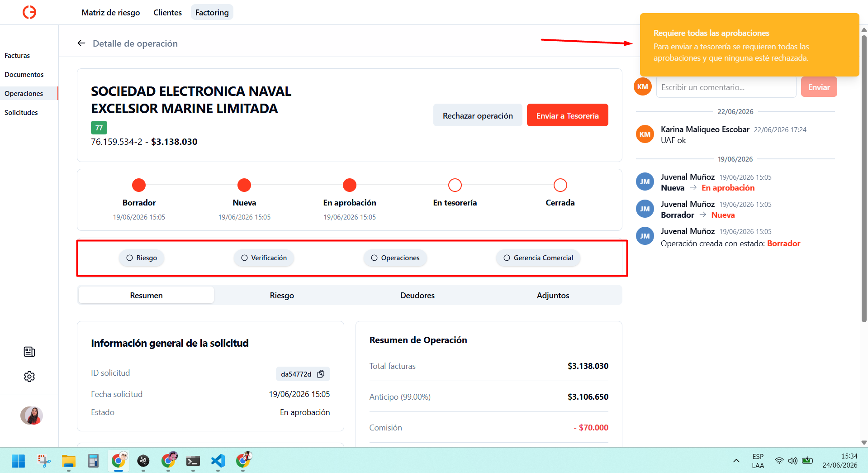This screenshot has width=868, height=473.
Task: Go back using the arrow beside Detalle de operación
Action: (81, 43)
